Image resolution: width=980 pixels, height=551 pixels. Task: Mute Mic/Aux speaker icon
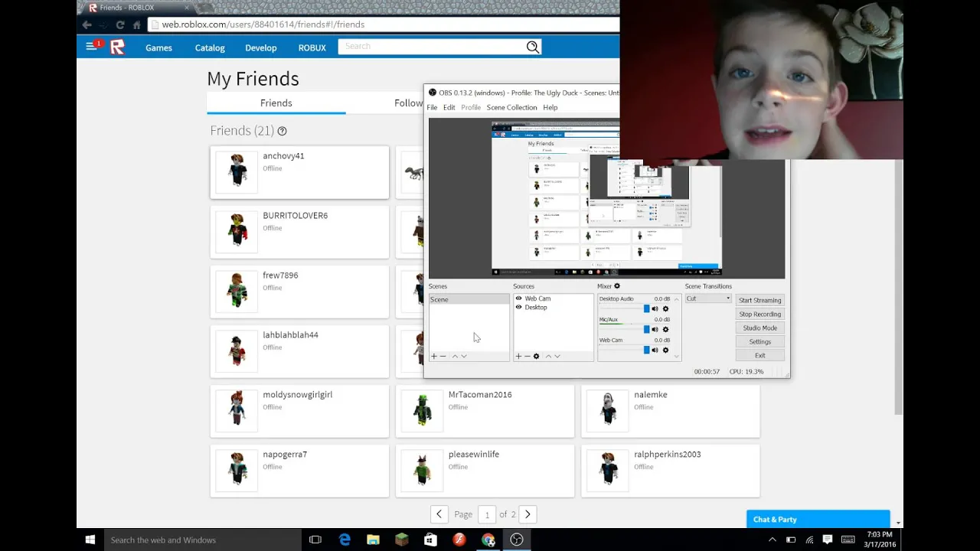(655, 330)
